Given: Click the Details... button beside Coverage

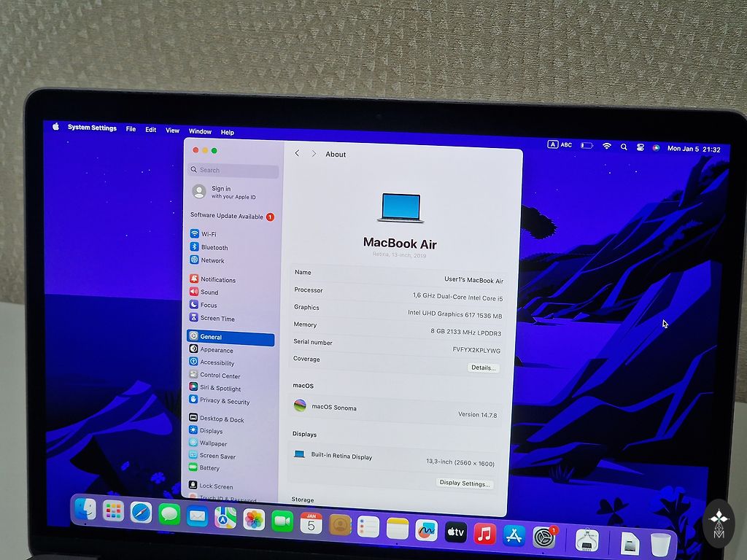Looking at the screenshot, I should tap(483, 367).
